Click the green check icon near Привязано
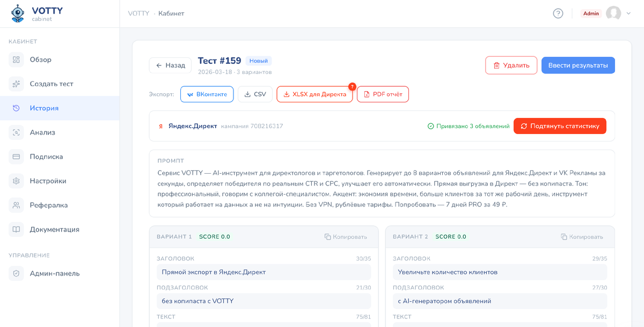This screenshot has width=644, height=327. pyautogui.click(x=430, y=127)
